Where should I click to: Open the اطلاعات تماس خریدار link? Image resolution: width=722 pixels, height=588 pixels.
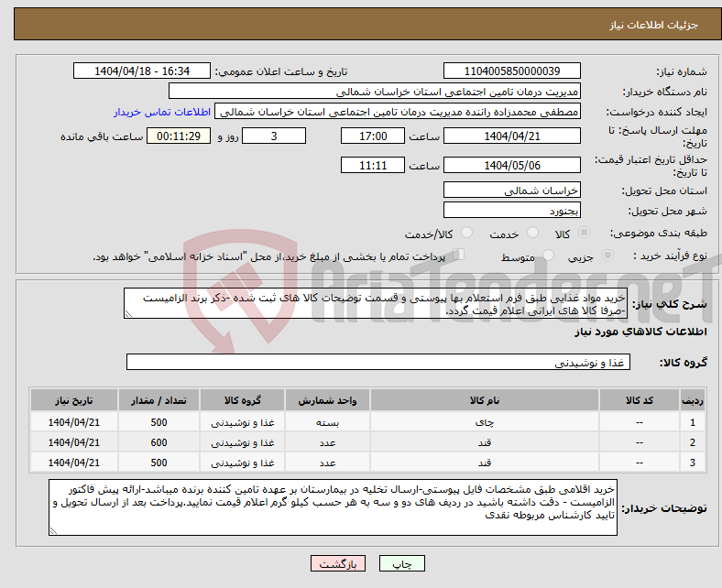coord(162,112)
